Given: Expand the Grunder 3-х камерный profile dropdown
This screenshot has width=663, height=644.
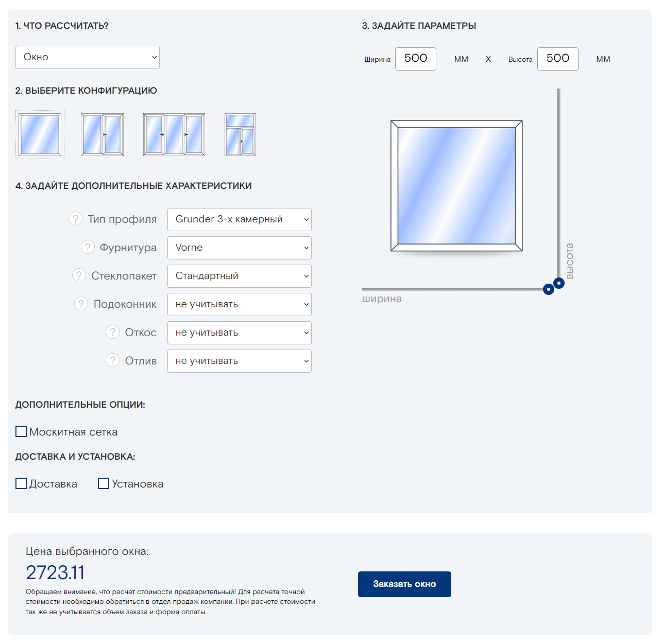Looking at the screenshot, I should click(240, 219).
